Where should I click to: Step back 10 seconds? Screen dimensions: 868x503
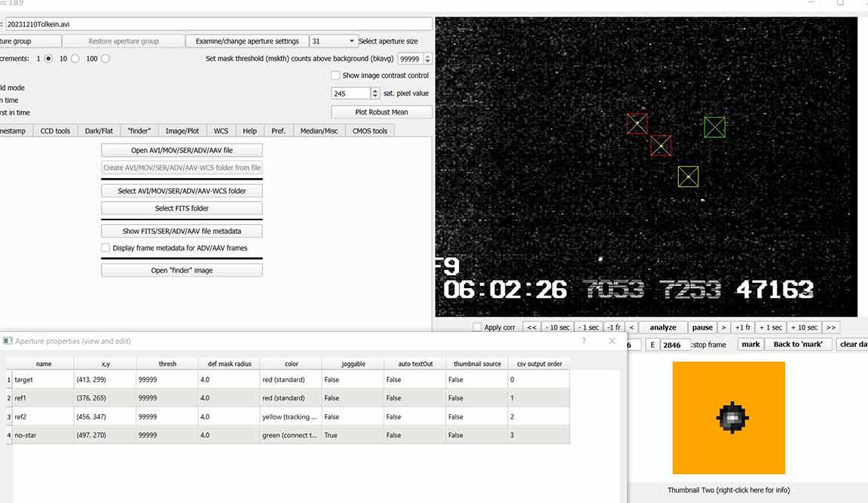coord(558,327)
